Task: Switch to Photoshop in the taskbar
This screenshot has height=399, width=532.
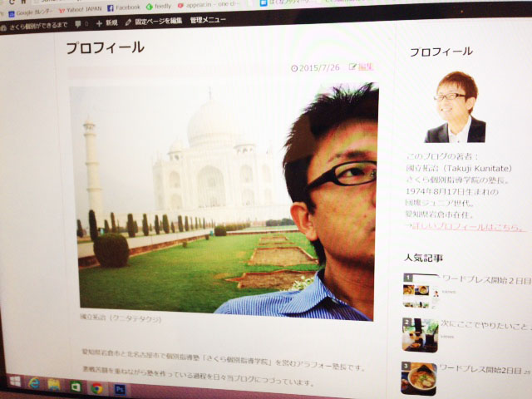Action: [119, 388]
